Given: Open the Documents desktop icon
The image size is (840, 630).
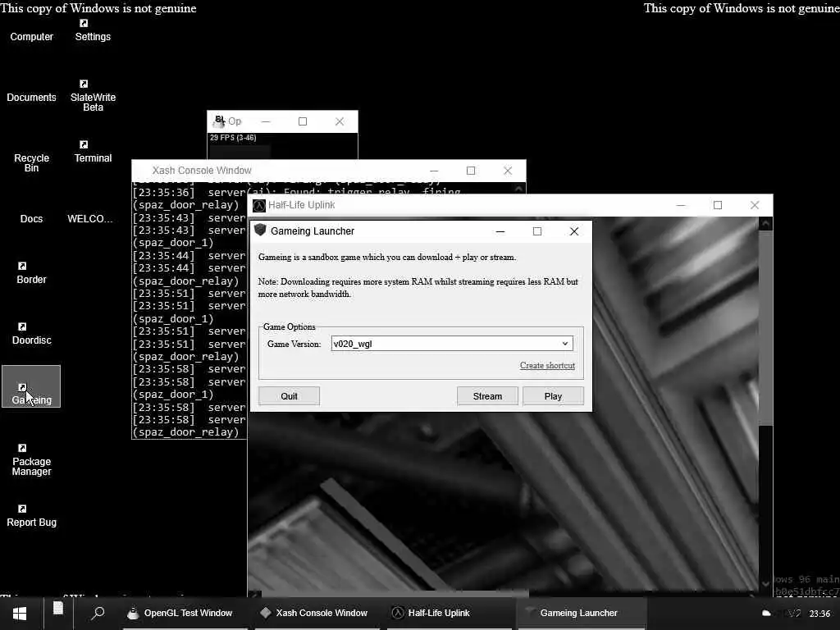Looking at the screenshot, I should point(32,97).
